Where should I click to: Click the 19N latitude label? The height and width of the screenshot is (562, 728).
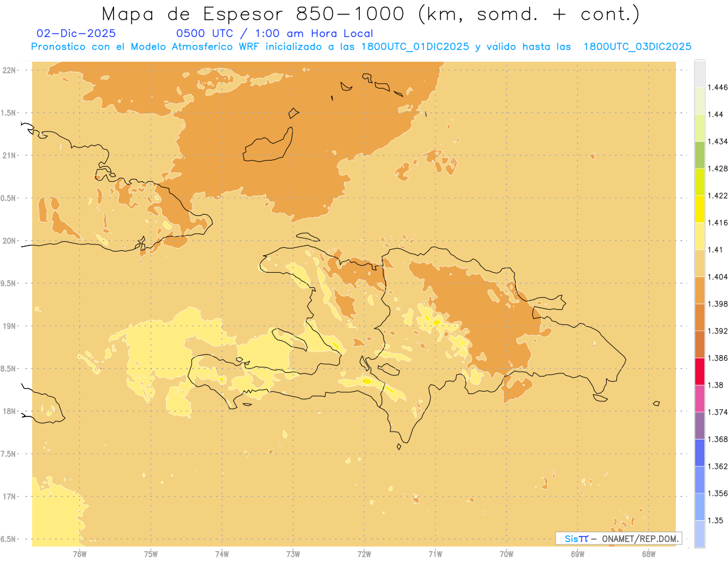click(8, 326)
